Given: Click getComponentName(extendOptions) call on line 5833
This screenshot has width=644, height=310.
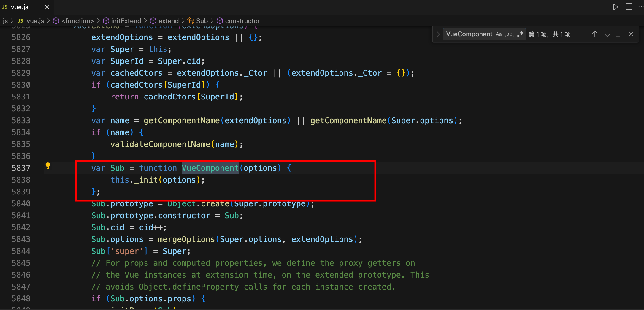Looking at the screenshot, I should tap(217, 121).
